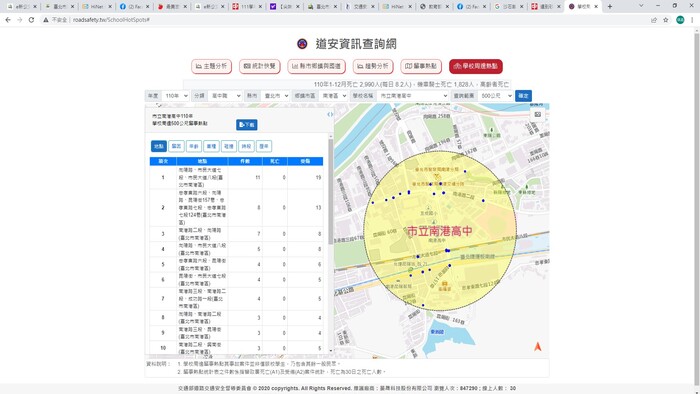Expand the 鄉鎮市區 dropdown showing 南港區
Viewport: 700px width, 394px height.
(333, 96)
